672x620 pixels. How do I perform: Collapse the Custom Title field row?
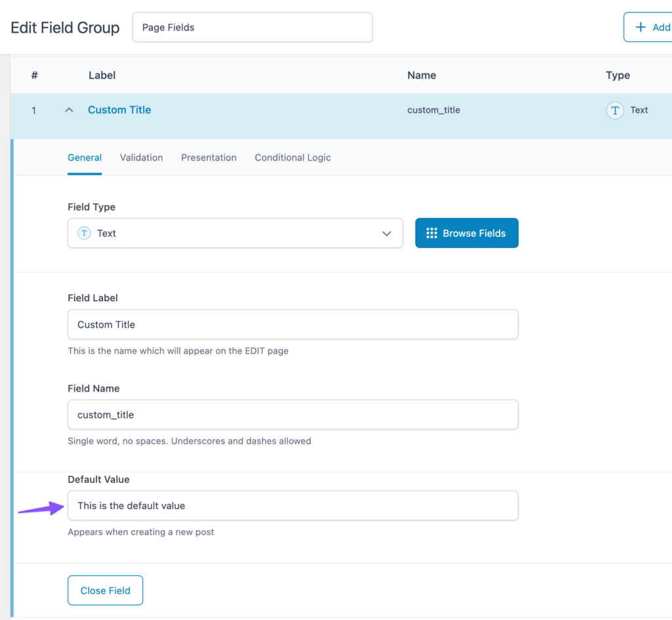[69, 110]
